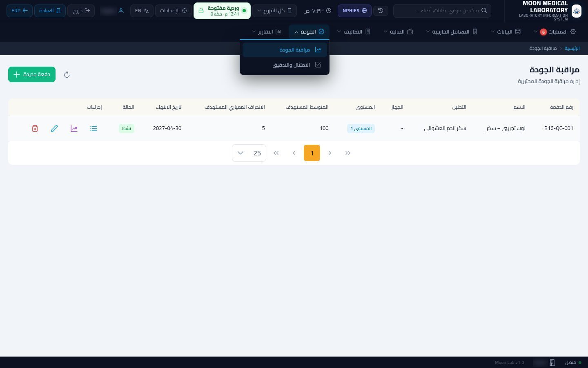This screenshot has height=368, width=588.
Task: Switch language to EN
Action: [x=142, y=11]
